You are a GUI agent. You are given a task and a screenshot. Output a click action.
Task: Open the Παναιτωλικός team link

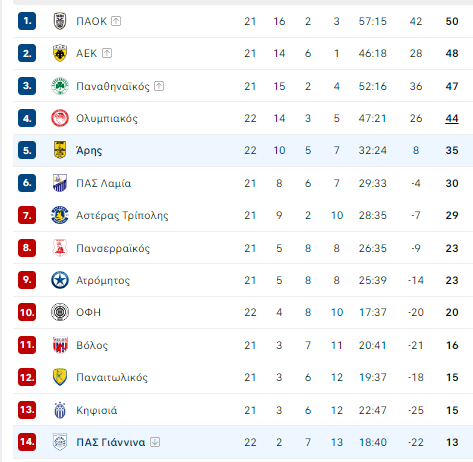pyautogui.click(x=112, y=377)
